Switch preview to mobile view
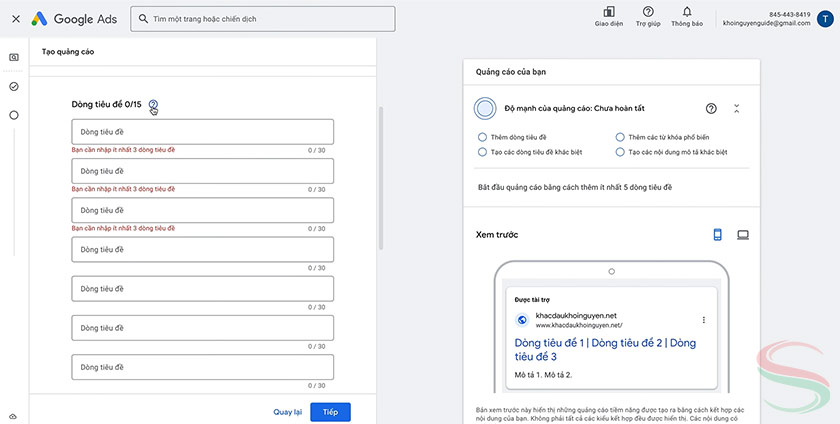 click(x=717, y=234)
